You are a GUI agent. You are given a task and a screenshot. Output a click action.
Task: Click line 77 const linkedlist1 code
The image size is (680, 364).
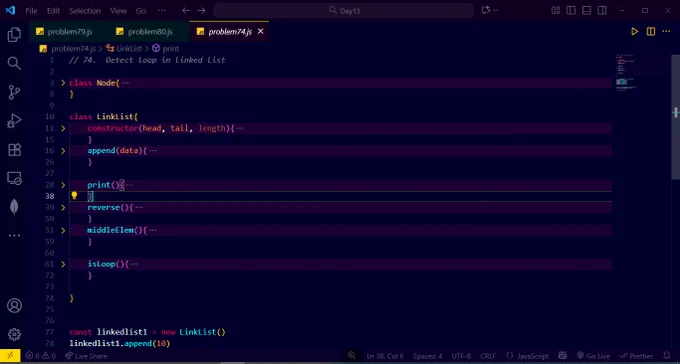click(x=147, y=332)
